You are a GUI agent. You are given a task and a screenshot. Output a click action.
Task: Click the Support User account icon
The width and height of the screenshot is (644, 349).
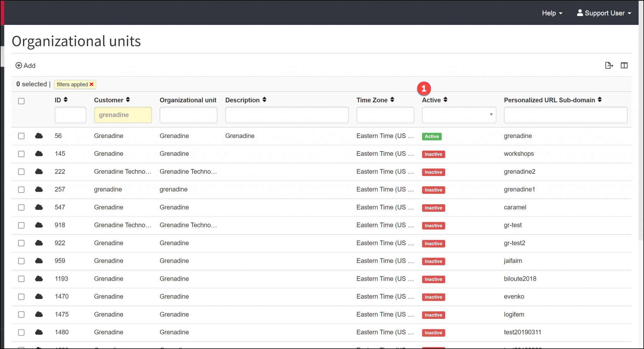(x=580, y=13)
